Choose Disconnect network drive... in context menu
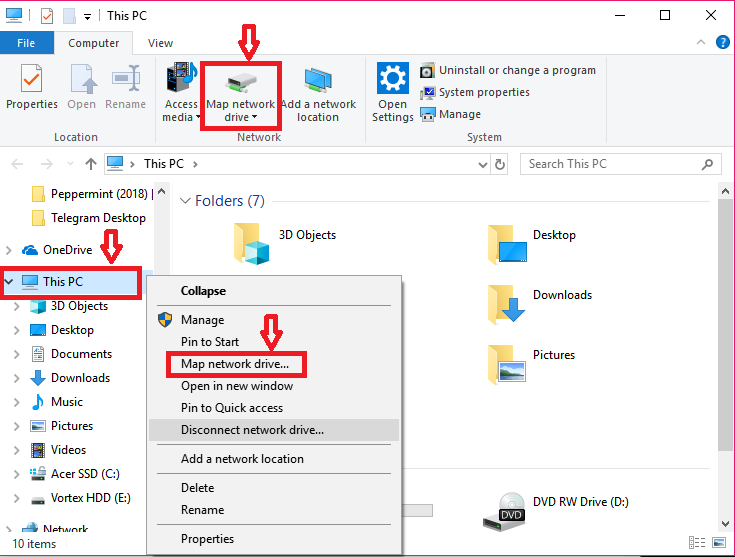The width and height of the screenshot is (735, 557). pyautogui.click(x=274, y=430)
